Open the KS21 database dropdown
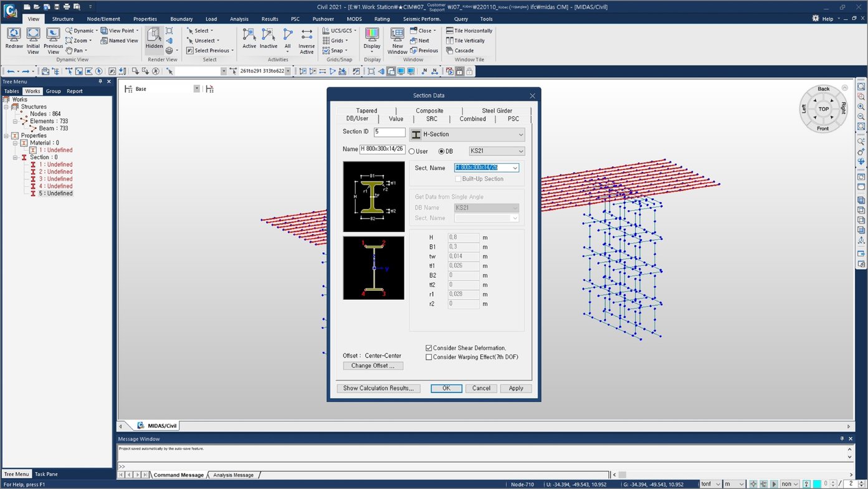This screenshot has height=489, width=868. 520,151
